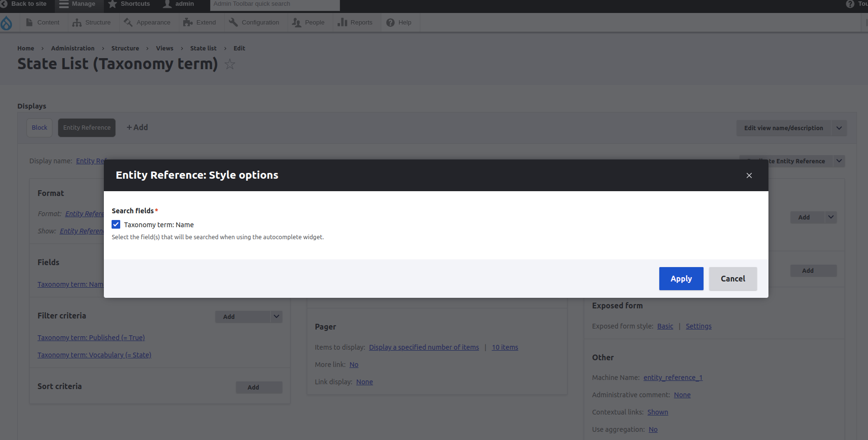The image size is (868, 440).
Task: Apply the style options
Action: (x=681, y=279)
